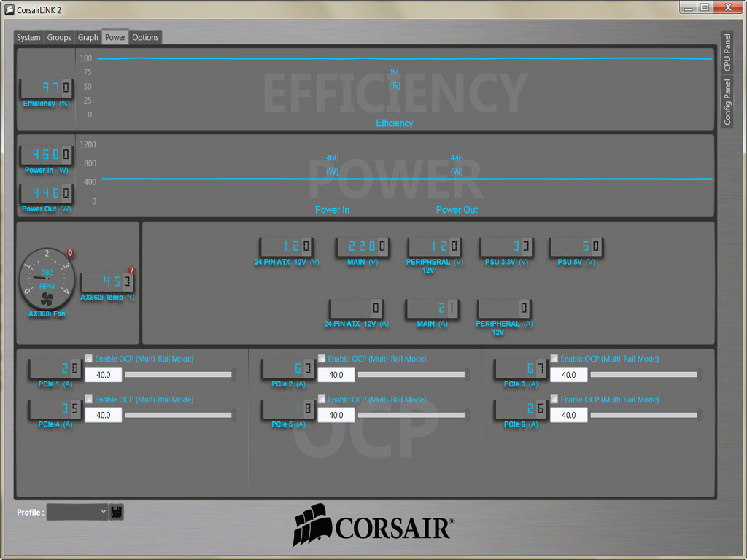The width and height of the screenshot is (747, 560).
Task: Open the Options tab
Action: pyautogui.click(x=145, y=38)
